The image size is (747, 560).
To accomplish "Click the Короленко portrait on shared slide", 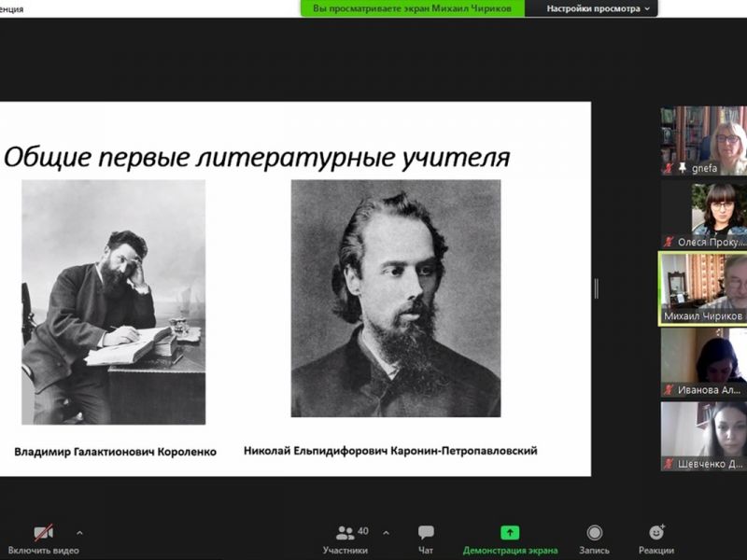I will pos(113,301).
